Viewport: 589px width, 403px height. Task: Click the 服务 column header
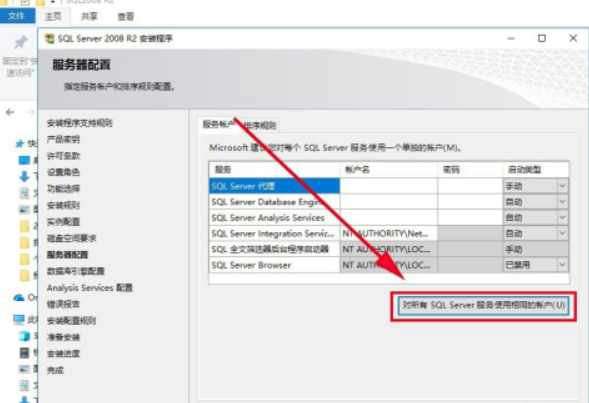pos(274,170)
